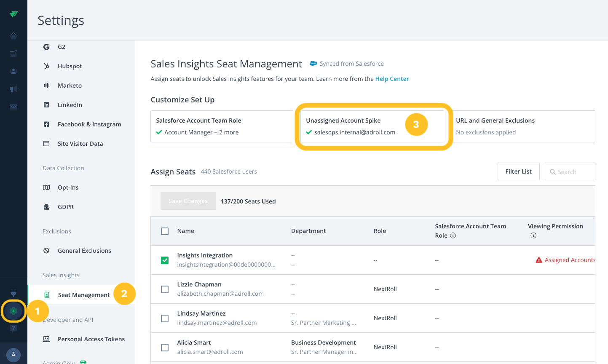Click email elizabeth.chapman@adroll.com

[x=220, y=294]
